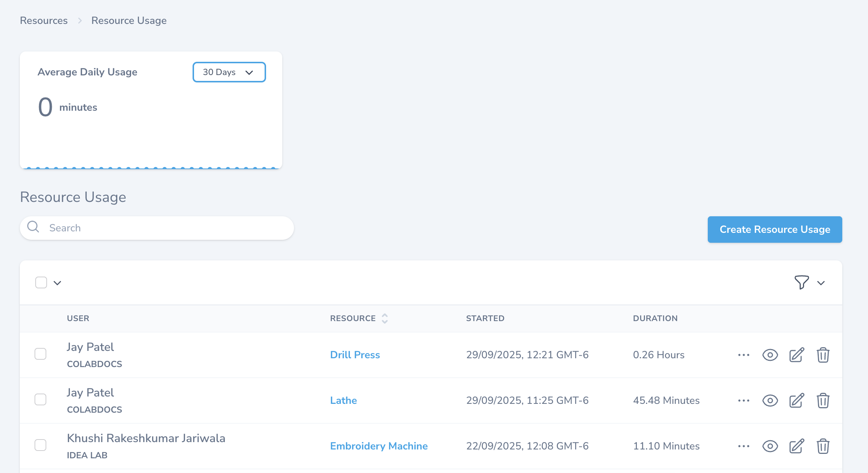Open more options for Drill Press row

pos(743,355)
